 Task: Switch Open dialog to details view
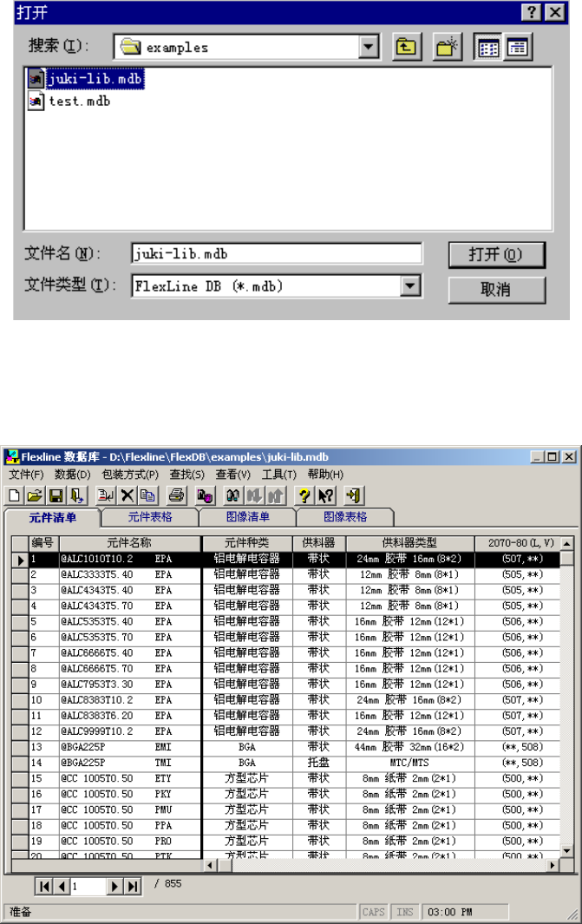[x=518, y=47]
